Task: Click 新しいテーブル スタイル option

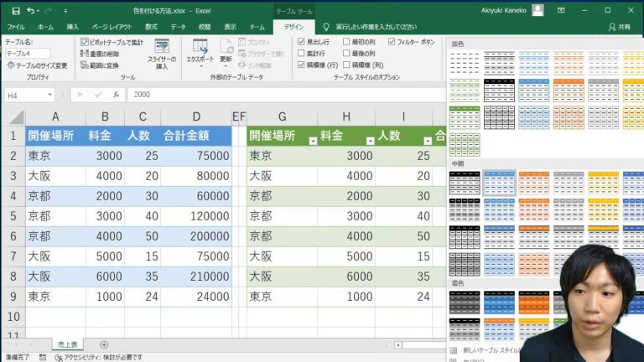Action: 485,350
